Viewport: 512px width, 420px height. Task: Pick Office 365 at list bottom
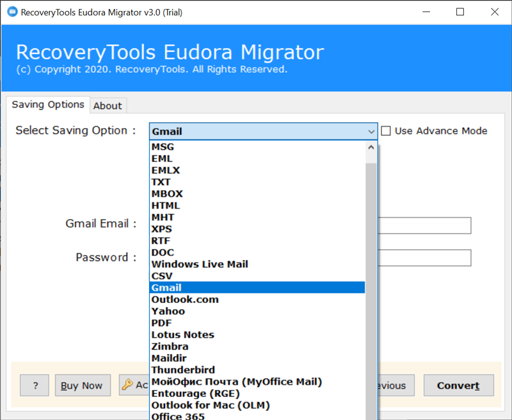pyautogui.click(x=257, y=416)
